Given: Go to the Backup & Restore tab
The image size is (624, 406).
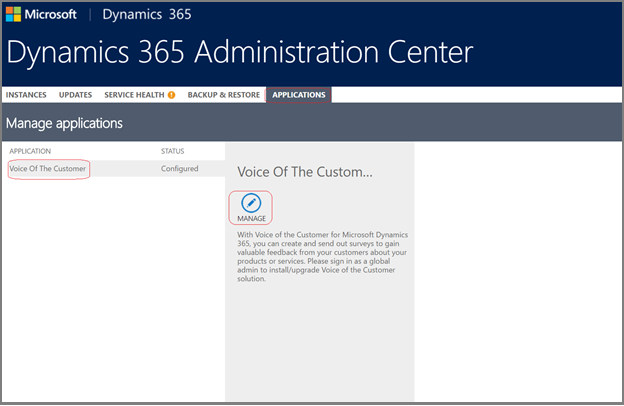Looking at the screenshot, I should [x=223, y=95].
